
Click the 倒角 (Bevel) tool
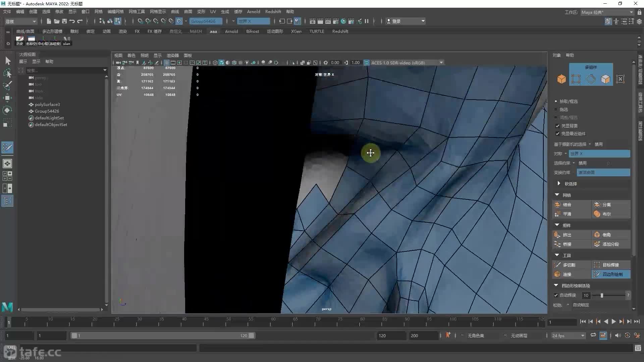point(611,235)
